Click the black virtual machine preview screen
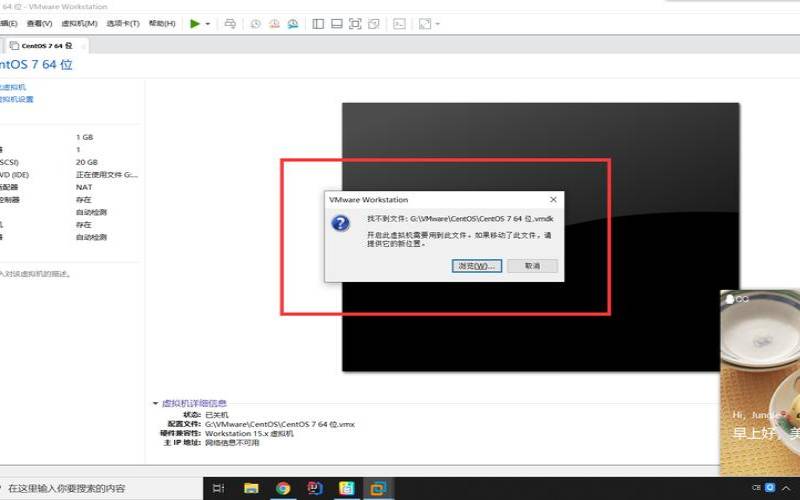Image resolution: width=800 pixels, height=500 pixels. [x=540, y=237]
